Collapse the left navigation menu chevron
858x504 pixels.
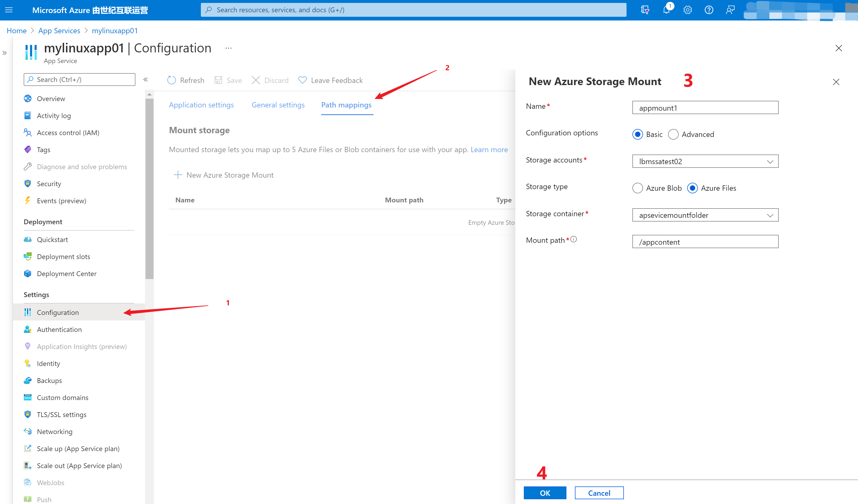click(146, 80)
